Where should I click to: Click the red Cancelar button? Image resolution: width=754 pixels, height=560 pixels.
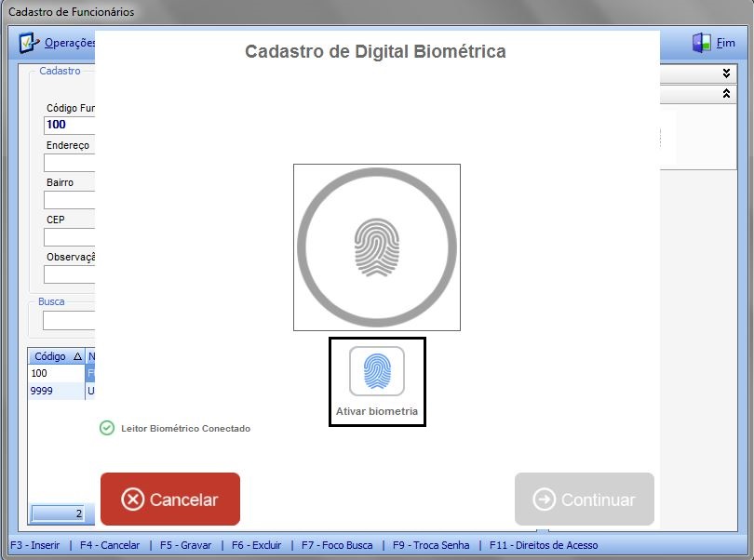(x=170, y=499)
